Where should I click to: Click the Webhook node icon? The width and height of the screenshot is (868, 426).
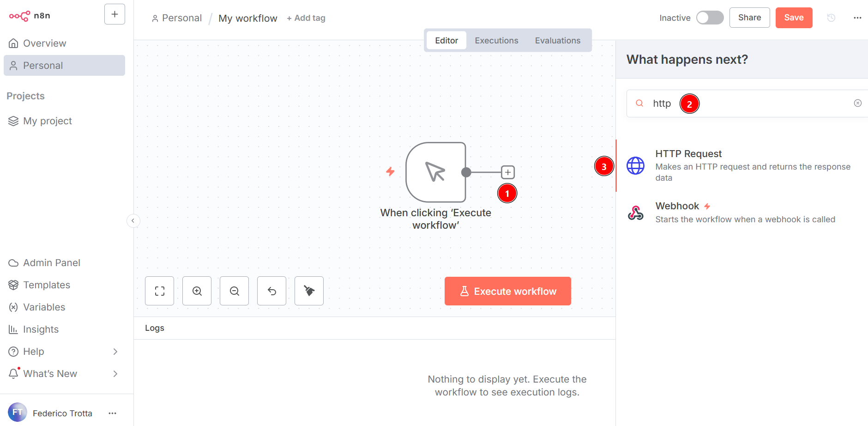coord(636,213)
